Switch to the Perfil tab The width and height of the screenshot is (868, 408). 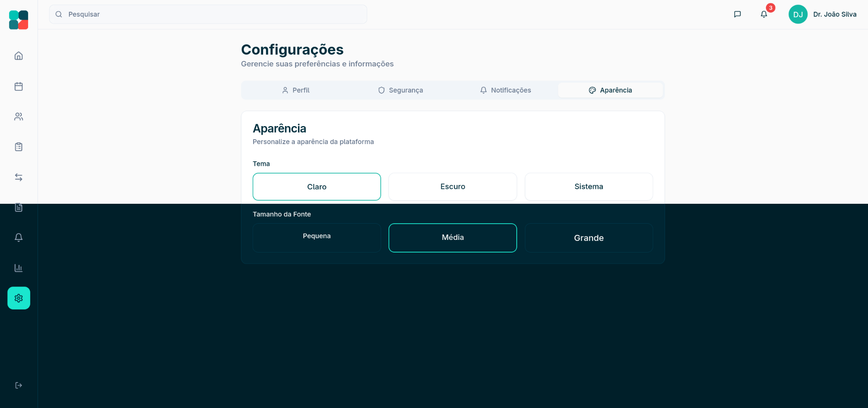click(296, 90)
